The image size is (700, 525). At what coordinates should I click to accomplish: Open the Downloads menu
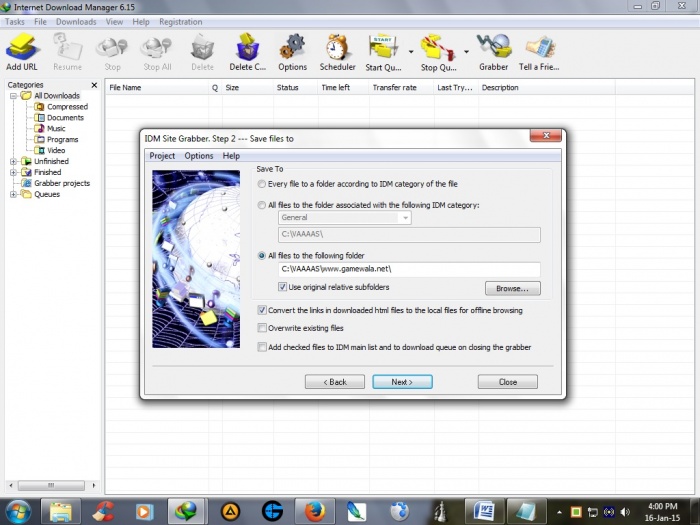[x=76, y=22]
